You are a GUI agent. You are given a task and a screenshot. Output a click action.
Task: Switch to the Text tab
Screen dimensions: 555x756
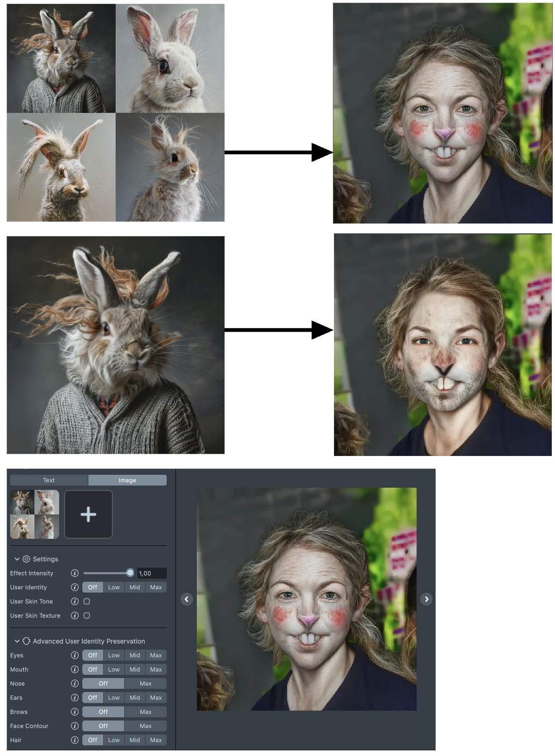click(49, 480)
